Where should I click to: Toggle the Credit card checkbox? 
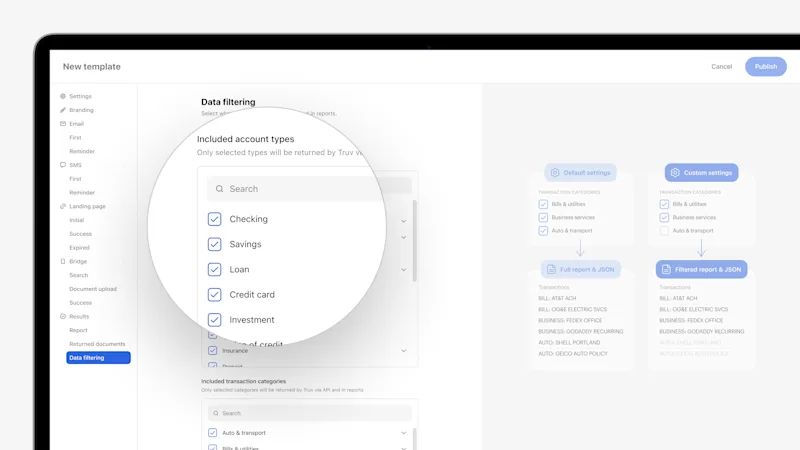tap(214, 294)
